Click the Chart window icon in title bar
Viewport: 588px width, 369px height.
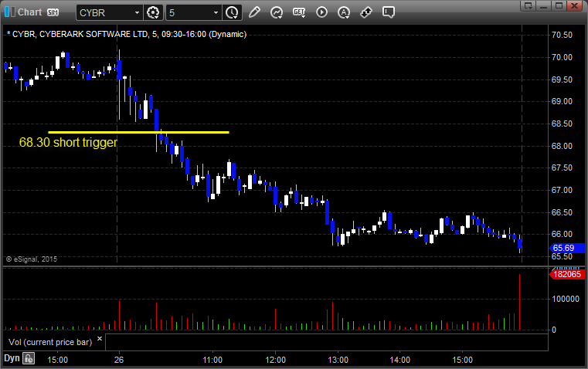click(x=8, y=12)
